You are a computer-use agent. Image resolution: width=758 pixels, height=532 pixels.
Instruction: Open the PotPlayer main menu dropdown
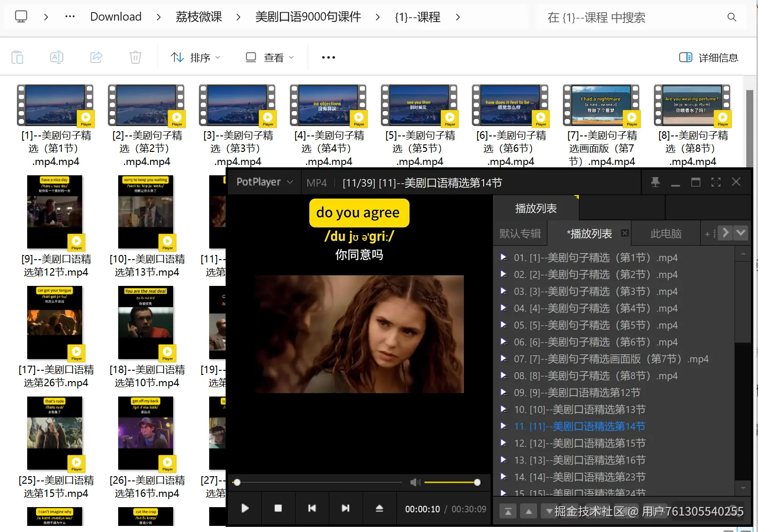tap(265, 182)
